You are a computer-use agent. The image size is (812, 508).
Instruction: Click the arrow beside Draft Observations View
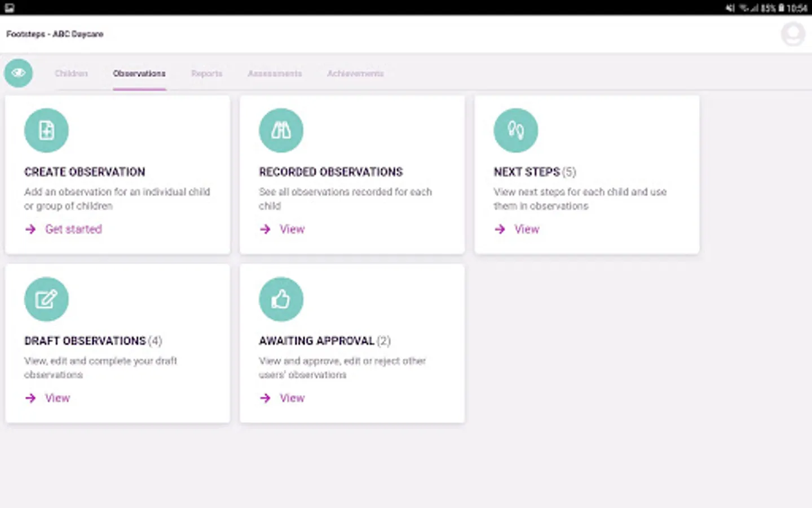coord(30,398)
